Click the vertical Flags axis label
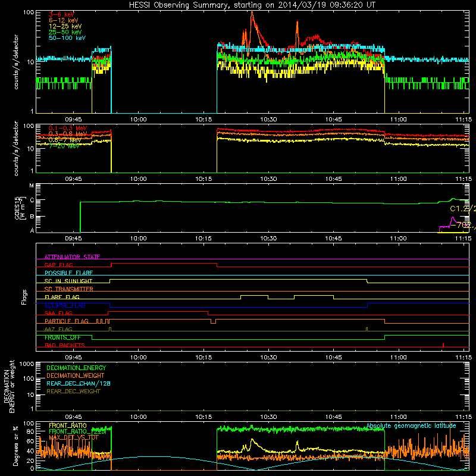Screen dimensions: 476x476 click(24, 297)
